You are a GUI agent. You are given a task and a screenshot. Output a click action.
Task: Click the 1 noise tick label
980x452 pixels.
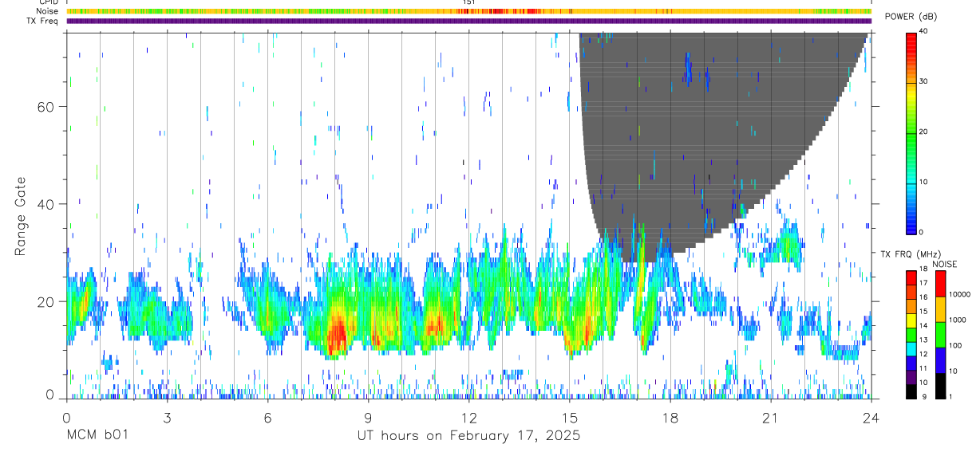(952, 396)
